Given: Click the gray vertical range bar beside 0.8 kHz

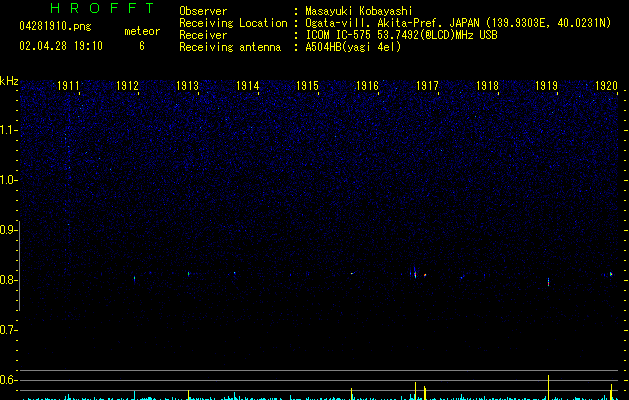Looking at the screenshot, I should point(20,265).
